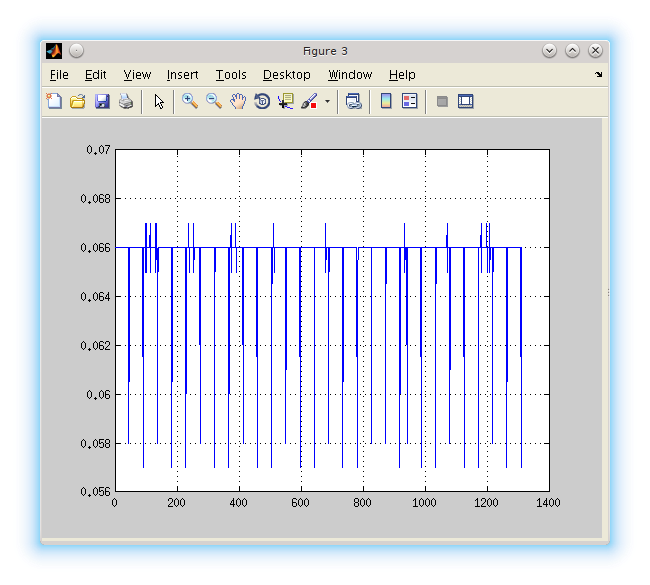Select the Zoom Out magnifier tool
Screen dimensions: 650x585
pyautogui.click(x=214, y=101)
